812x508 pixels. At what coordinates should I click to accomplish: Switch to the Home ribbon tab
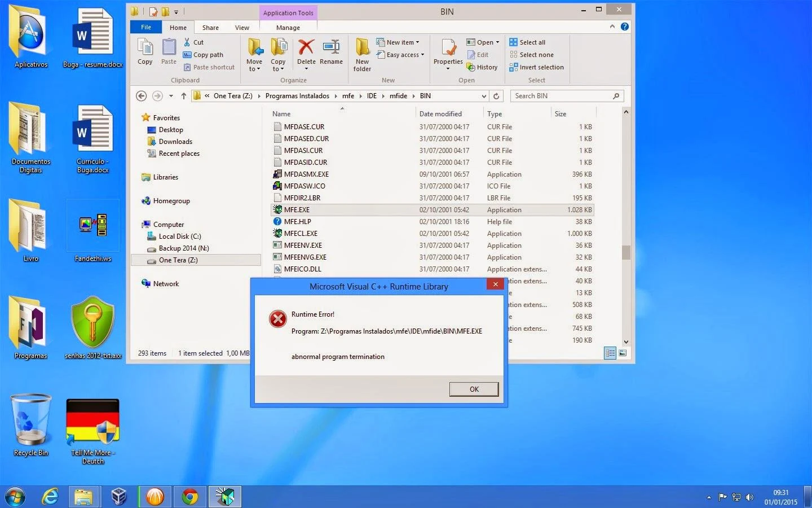[x=178, y=28]
